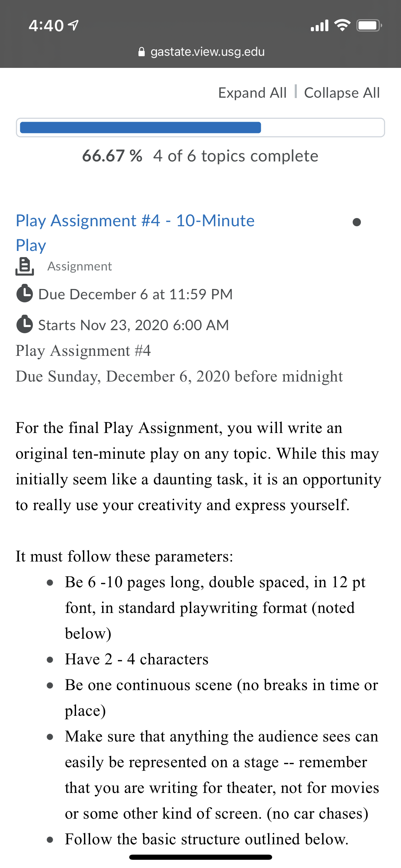Tap the location arrow in status bar
Image resolution: width=401 pixels, height=868 pixels.
point(73,25)
